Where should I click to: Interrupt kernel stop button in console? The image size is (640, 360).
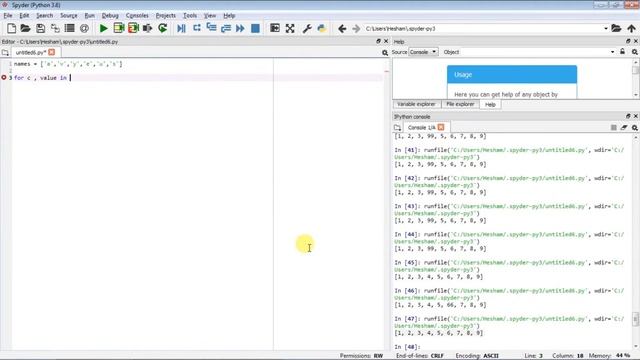pyautogui.click(x=613, y=128)
